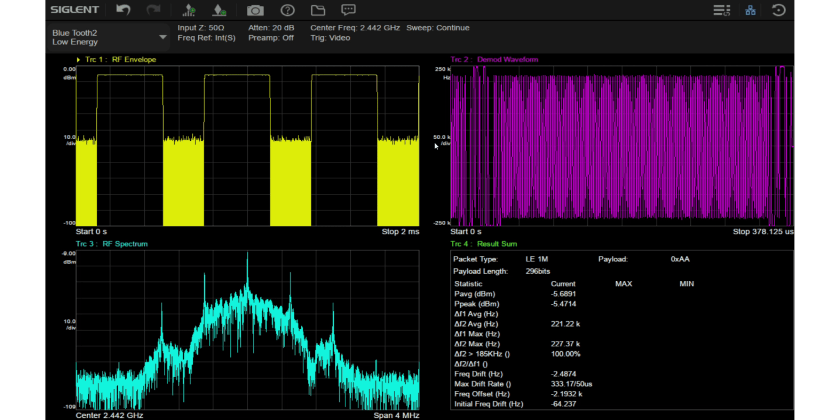
Task: Click RF Spectrum -9.00 dBm reference level
Action: pyautogui.click(x=70, y=258)
